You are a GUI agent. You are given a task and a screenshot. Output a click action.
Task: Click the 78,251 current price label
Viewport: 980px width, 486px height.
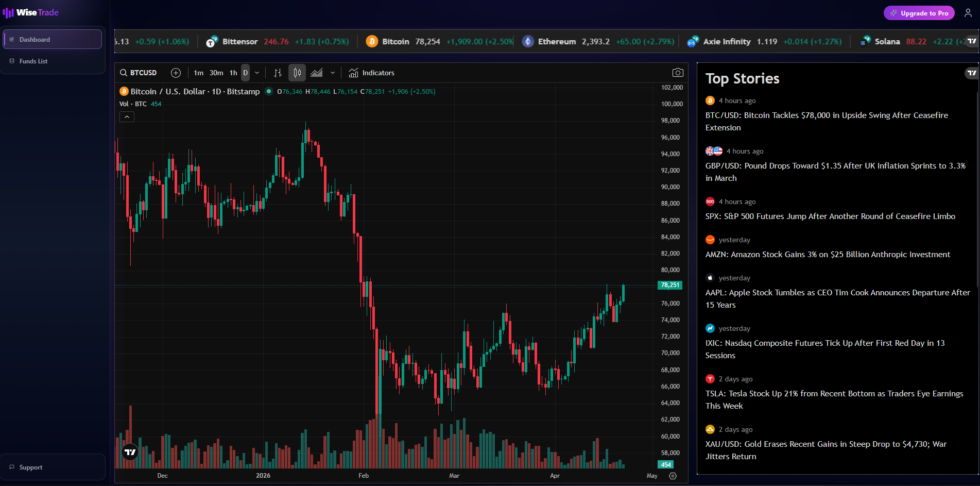click(x=670, y=285)
